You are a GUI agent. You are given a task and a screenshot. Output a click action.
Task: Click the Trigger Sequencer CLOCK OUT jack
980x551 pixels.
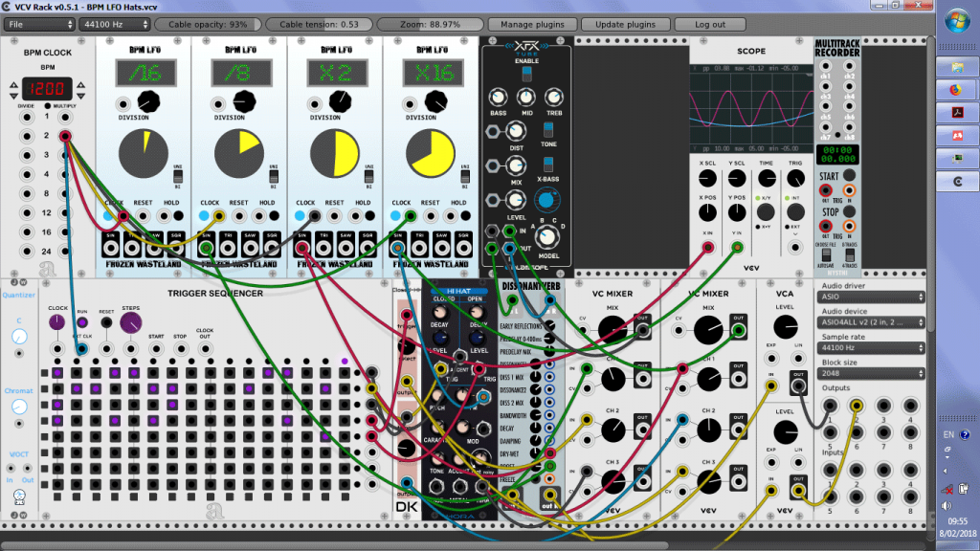205,348
